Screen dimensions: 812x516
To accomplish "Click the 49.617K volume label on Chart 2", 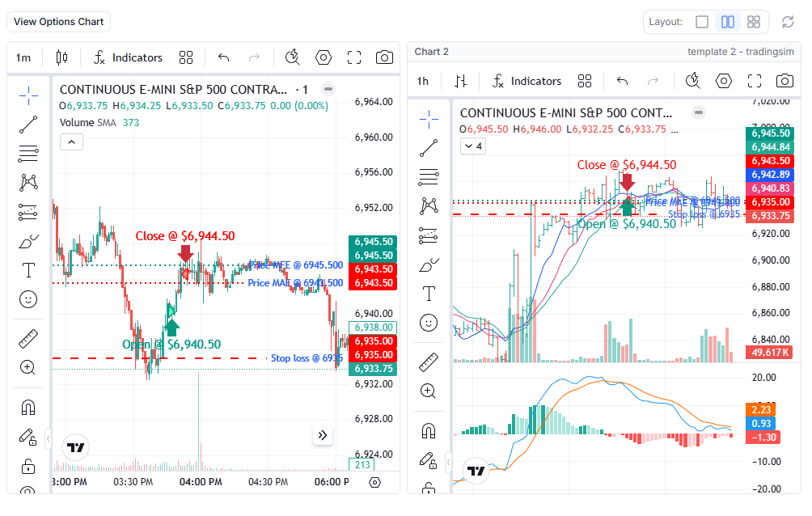I will point(769,353).
